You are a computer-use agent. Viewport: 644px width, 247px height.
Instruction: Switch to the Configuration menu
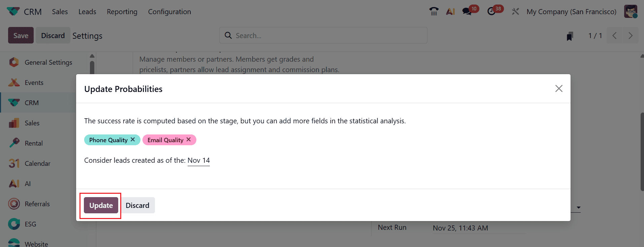click(x=169, y=11)
